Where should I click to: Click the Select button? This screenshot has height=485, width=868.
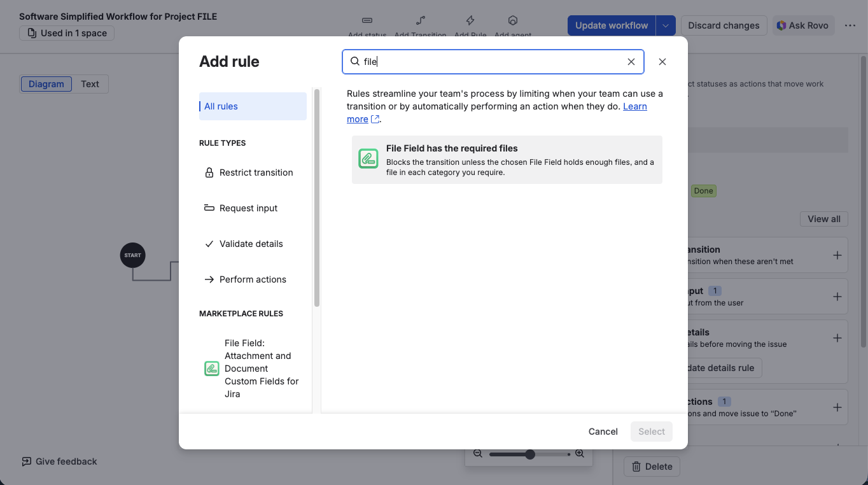(652, 432)
